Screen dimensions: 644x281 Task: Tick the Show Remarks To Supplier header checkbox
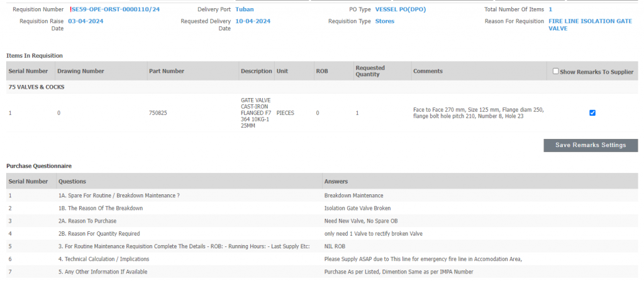555,72
